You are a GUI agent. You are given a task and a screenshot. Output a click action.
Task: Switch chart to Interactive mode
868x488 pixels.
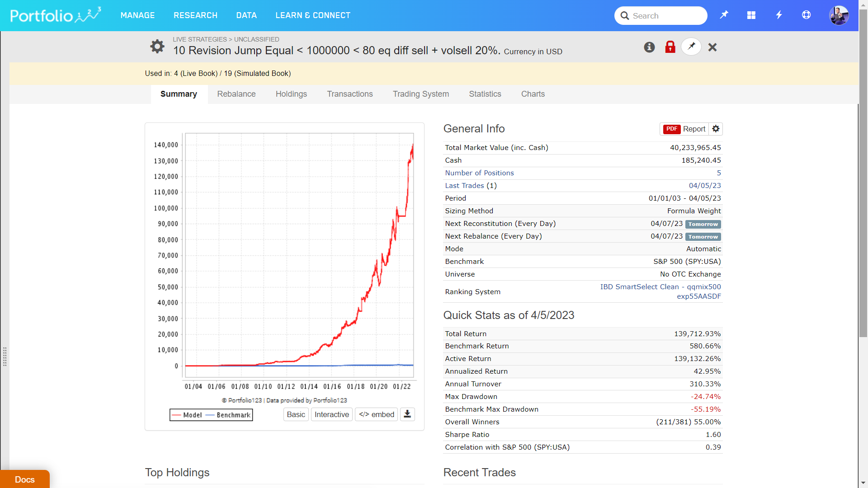(x=331, y=414)
